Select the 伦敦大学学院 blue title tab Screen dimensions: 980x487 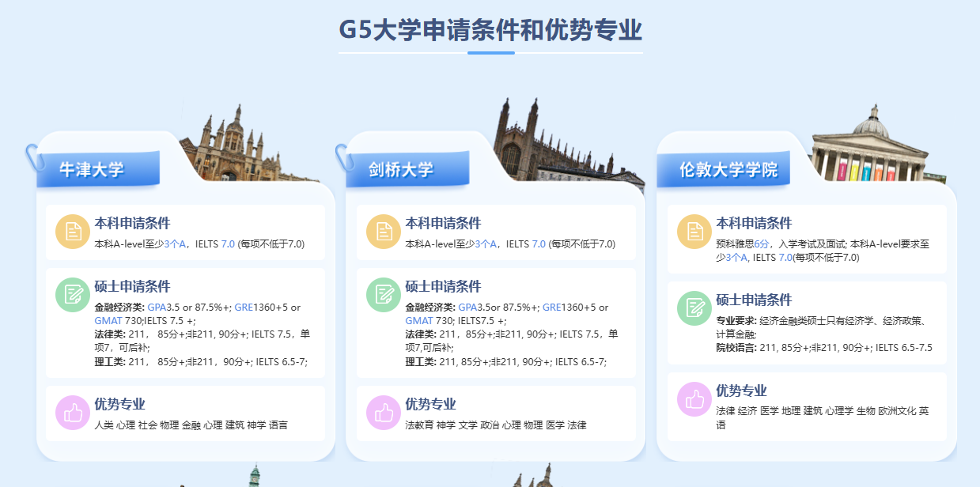(728, 169)
